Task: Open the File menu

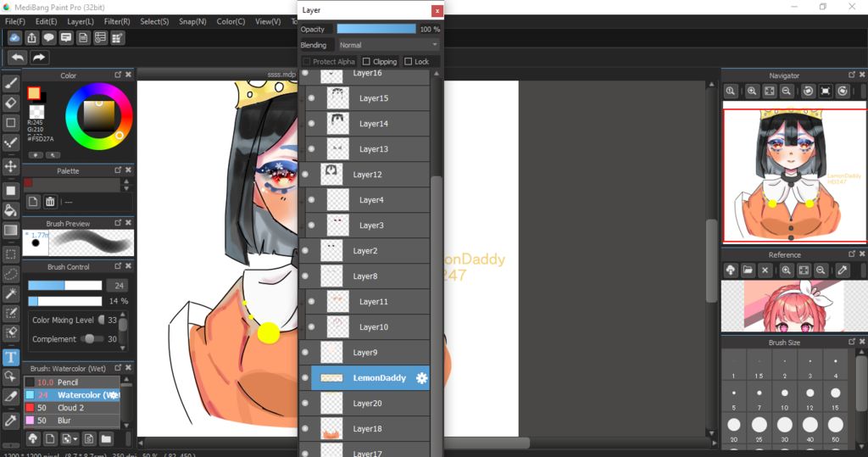Action: [x=15, y=21]
